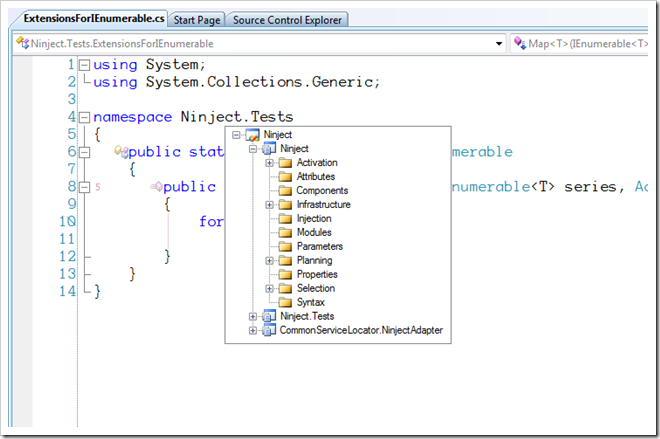Click the Ninject solution icon at tree root
Image resolution: width=660 pixels, height=439 pixels.
(x=252, y=135)
